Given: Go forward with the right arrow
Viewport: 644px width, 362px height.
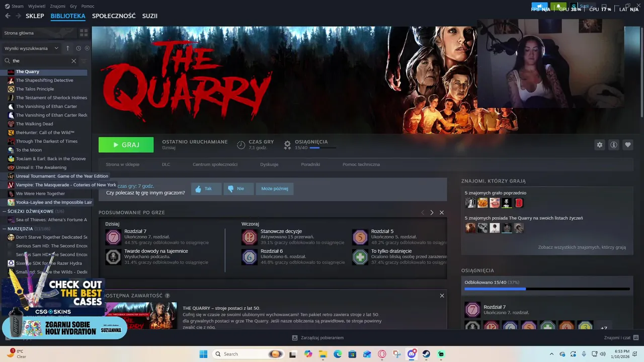Looking at the screenshot, I should pos(19,16).
